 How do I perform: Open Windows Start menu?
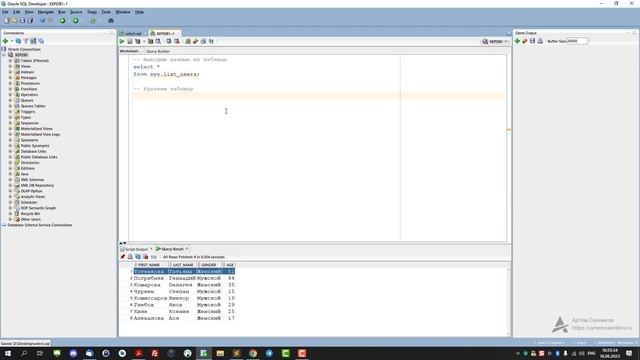pos(7,353)
